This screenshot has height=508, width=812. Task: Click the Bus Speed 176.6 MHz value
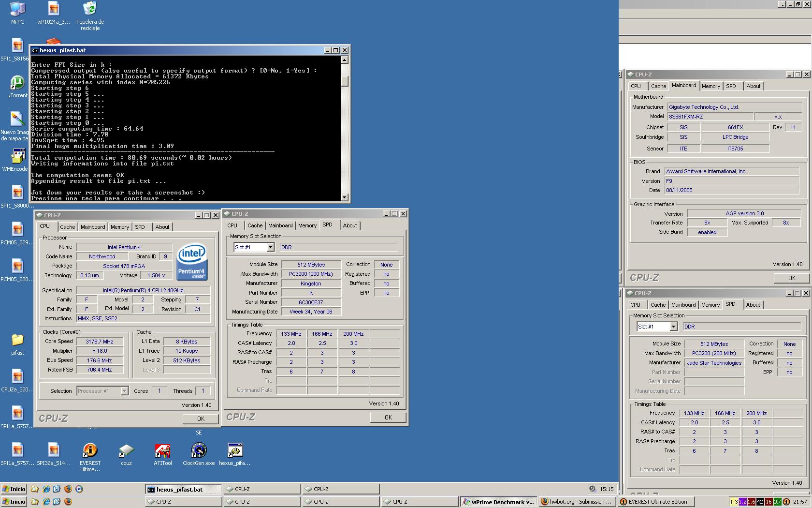tap(100, 360)
